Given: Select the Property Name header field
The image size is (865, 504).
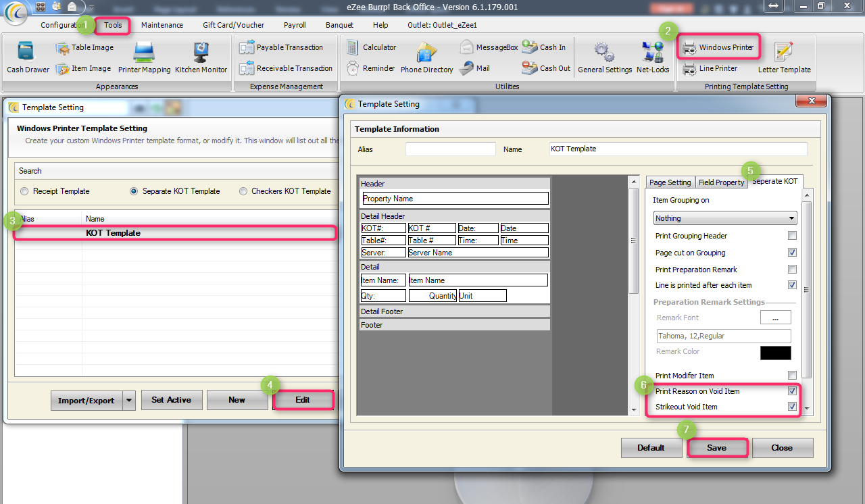Looking at the screenshot, I should point(455,199).
